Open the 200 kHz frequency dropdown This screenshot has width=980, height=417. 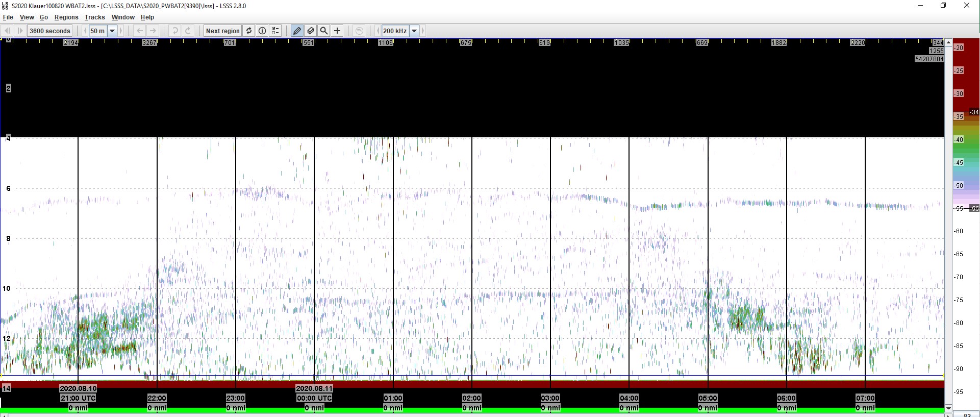pyautogui.click(x=414, y=31)
